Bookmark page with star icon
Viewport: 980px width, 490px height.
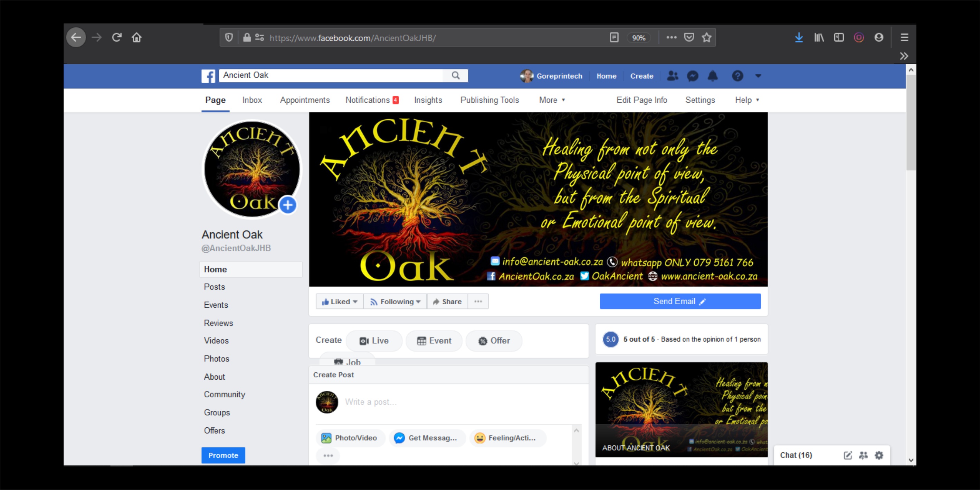click(x=706, y=38)
